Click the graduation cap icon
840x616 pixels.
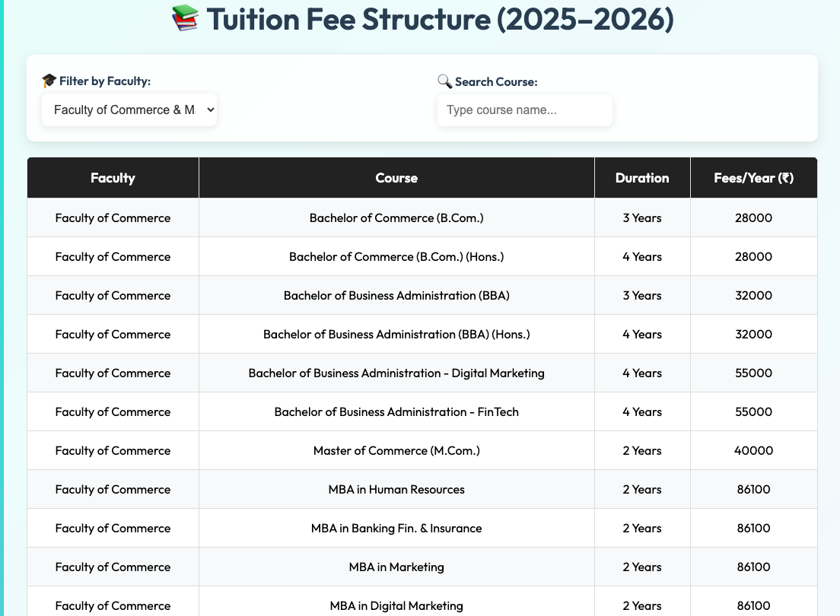point(49,81)
